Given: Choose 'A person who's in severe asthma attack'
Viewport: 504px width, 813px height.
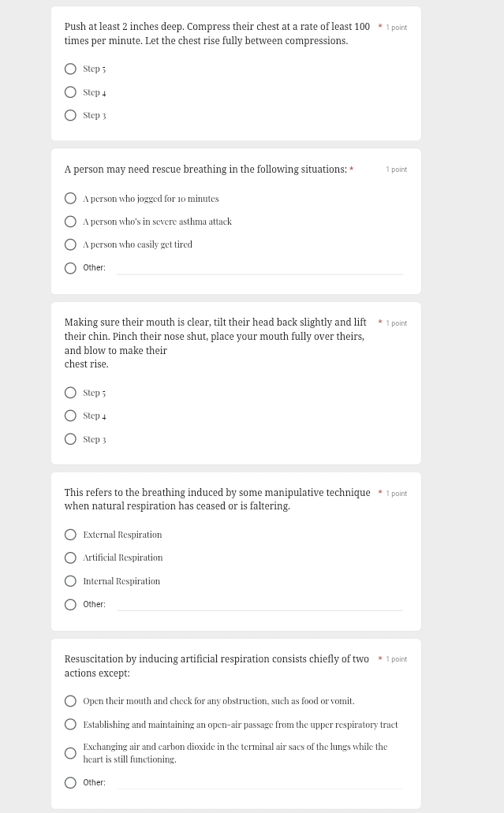Looking at the screenshot, I should tap(70, 222).
